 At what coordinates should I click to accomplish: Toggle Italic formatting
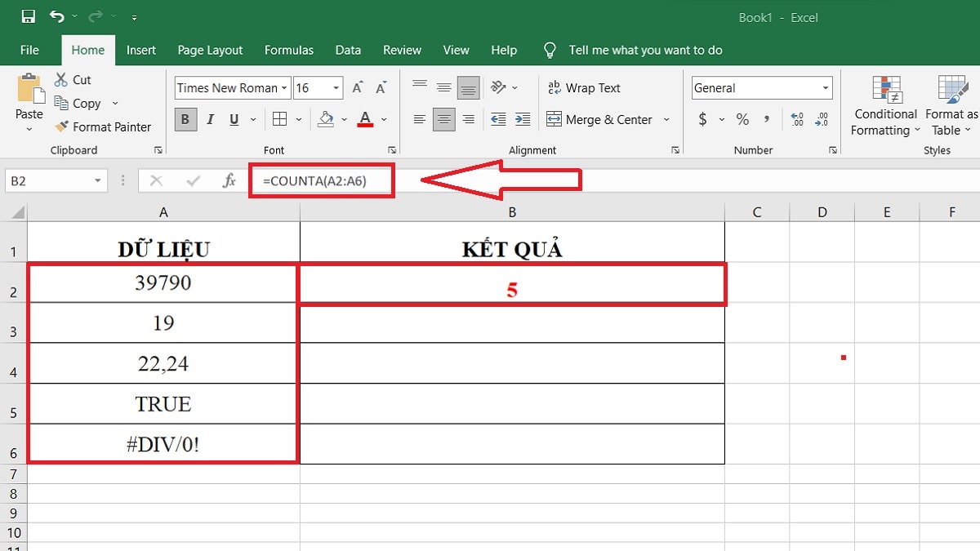point(210,119)
